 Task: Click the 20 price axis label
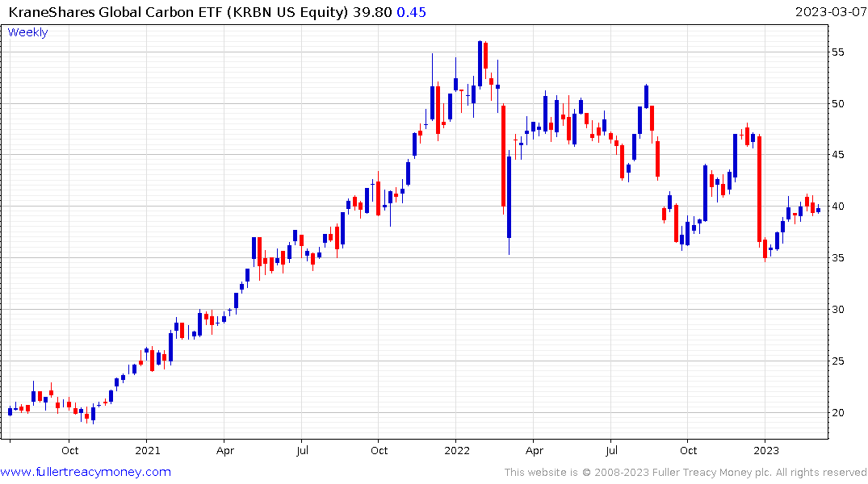click(837, 413)
